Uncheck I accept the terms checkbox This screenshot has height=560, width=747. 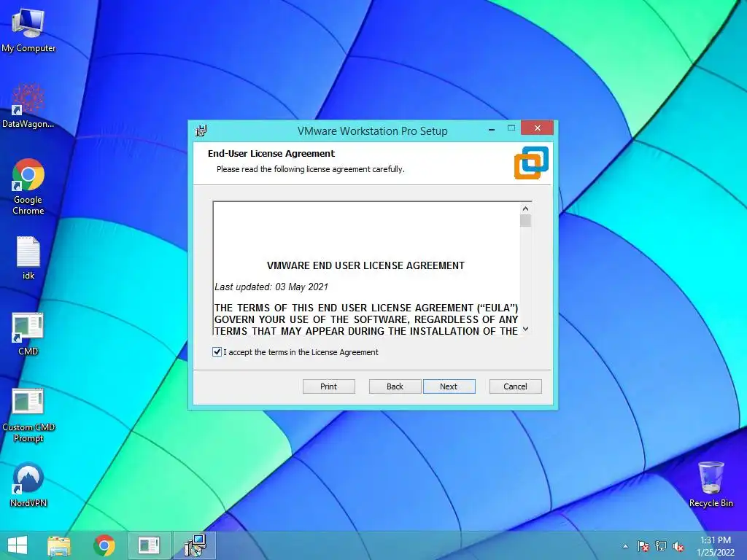[x=217, y=352]
